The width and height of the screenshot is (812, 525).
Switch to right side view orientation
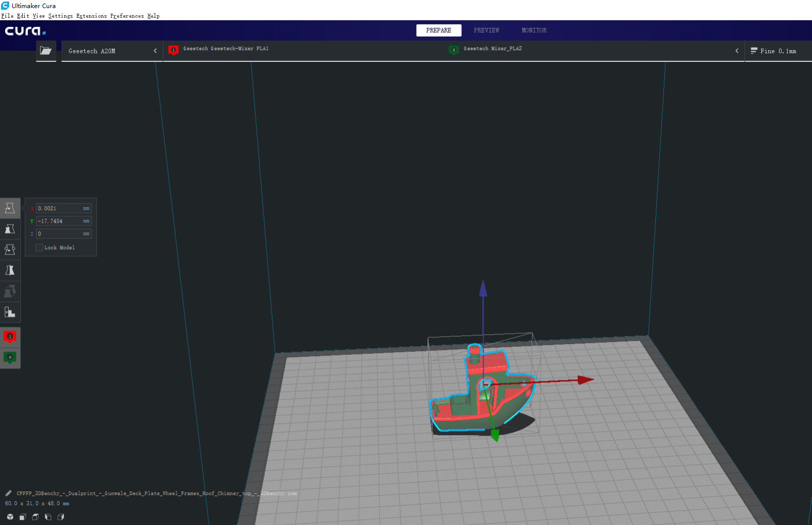[61, 517]
